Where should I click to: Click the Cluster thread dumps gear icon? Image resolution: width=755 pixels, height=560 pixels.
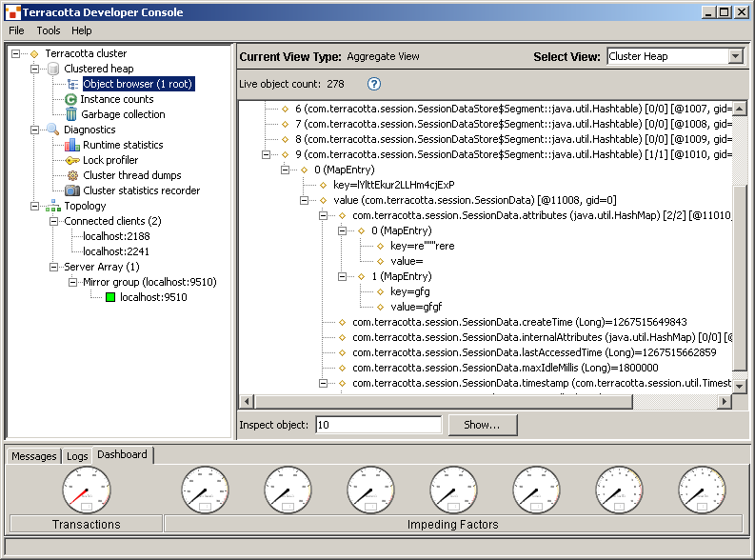(x=72, y=175)
